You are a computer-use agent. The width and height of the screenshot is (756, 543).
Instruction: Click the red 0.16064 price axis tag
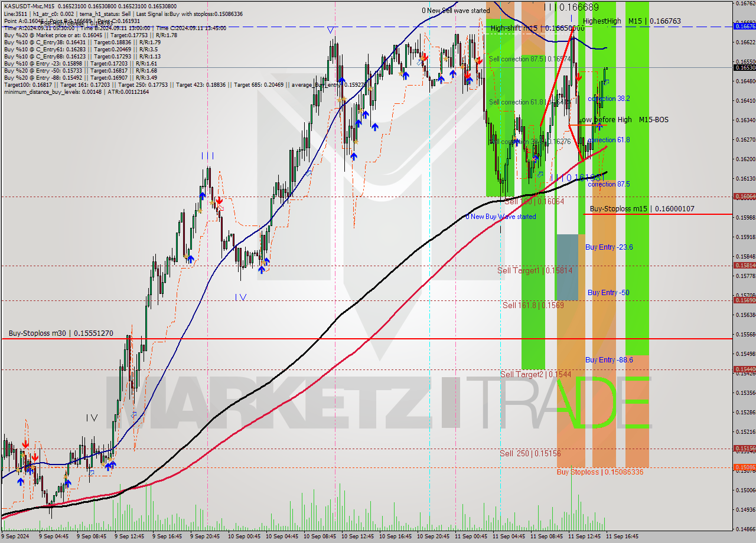click(x=744, y=197)
